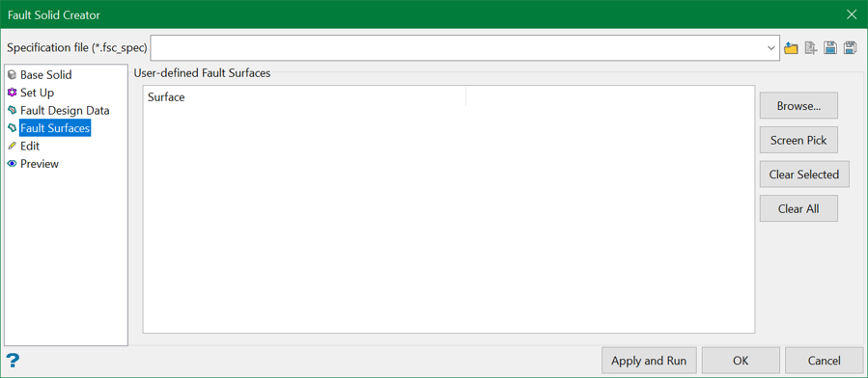Click the Browse... button
This screenshot has height=378, width=868.
click(x=798, y=105)
